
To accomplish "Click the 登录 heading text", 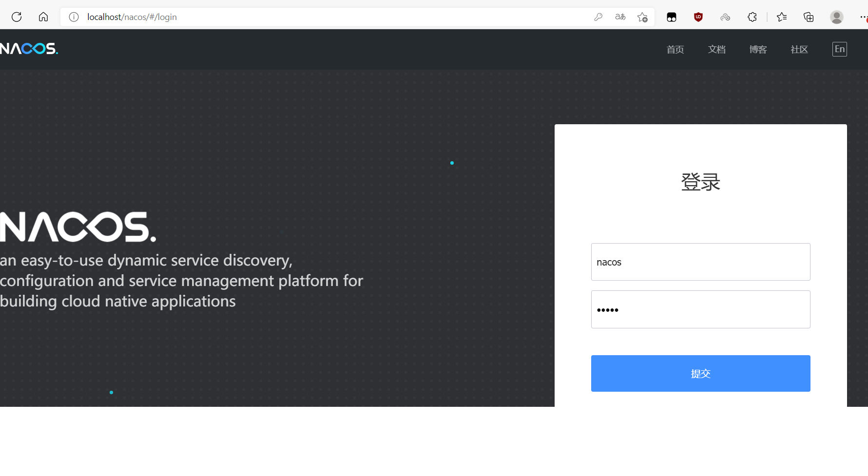I will [700, 182].
